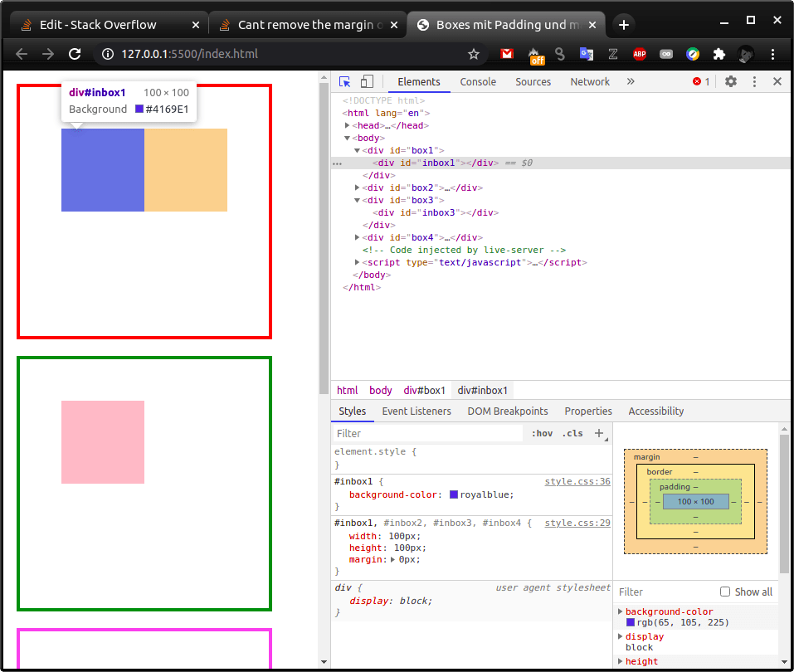
Task: Bookmark this page with the star
Action: tap(474, 54)
